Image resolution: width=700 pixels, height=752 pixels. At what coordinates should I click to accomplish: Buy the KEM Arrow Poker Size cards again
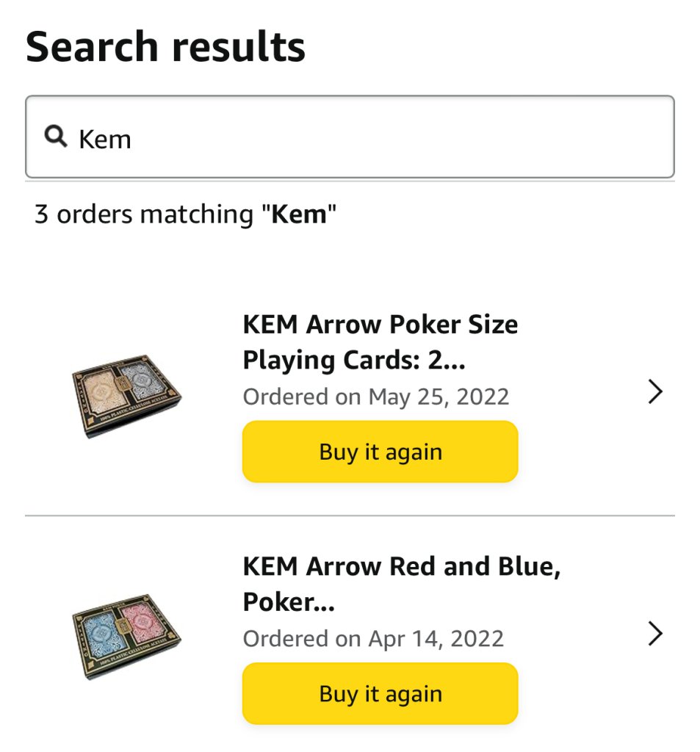click(380, 452)
